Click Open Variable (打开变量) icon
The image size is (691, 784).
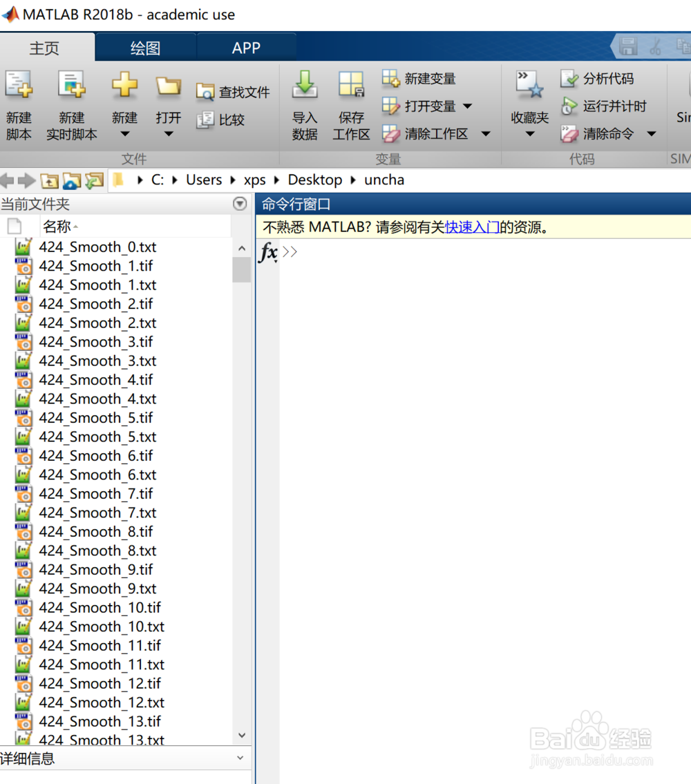391,106
